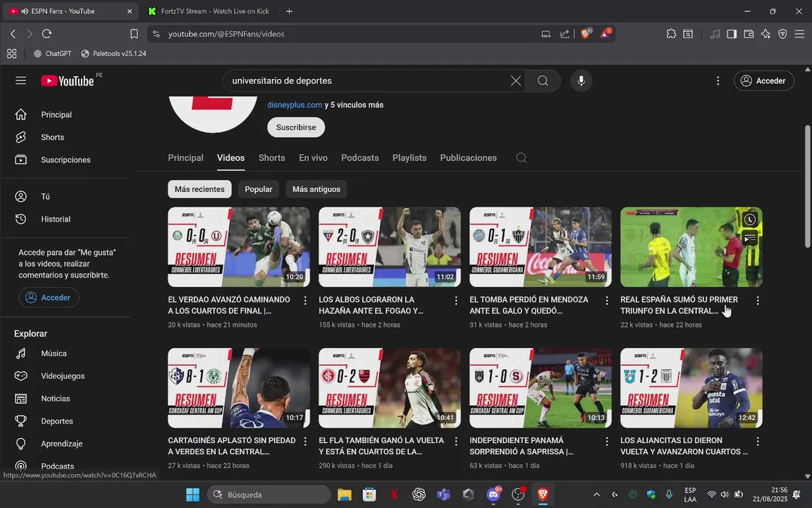
Task: Open Brave Rewards triangle icon
Action: click(605, 34)
